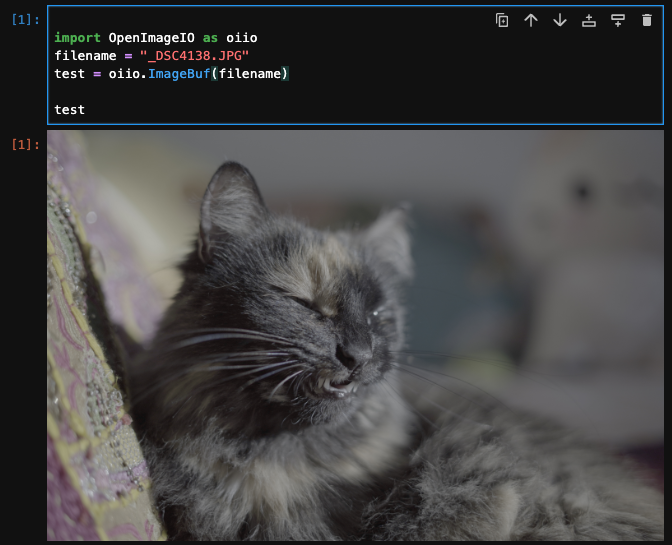The height and width of the screenshot is (545, 672).
Task: Insert a new cell below this one
Action: coord(618,20)
